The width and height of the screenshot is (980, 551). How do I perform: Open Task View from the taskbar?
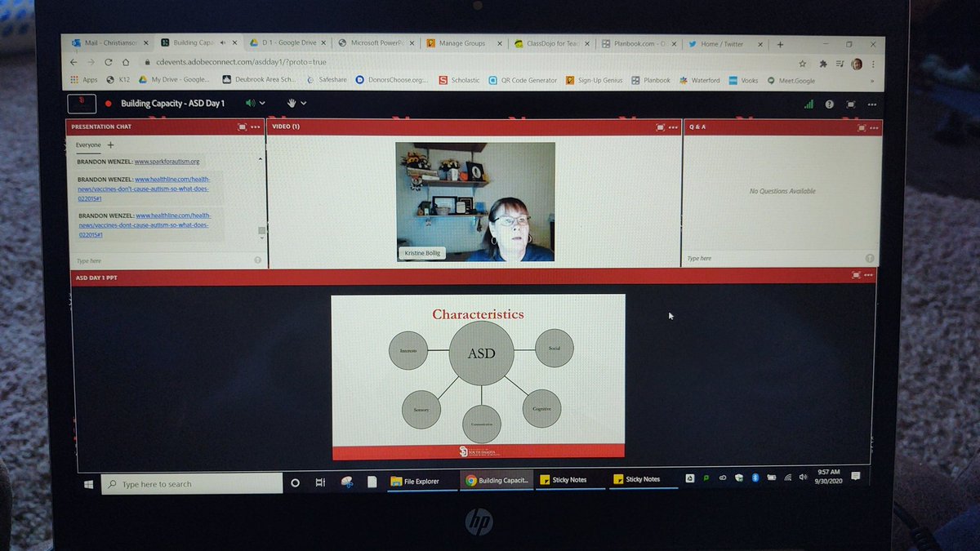pos(320,482)
